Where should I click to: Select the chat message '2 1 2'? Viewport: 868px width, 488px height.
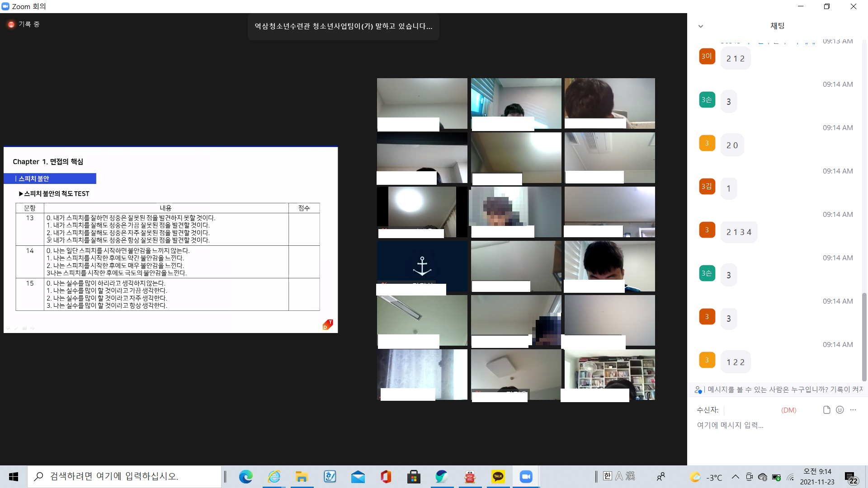point(736,58)
